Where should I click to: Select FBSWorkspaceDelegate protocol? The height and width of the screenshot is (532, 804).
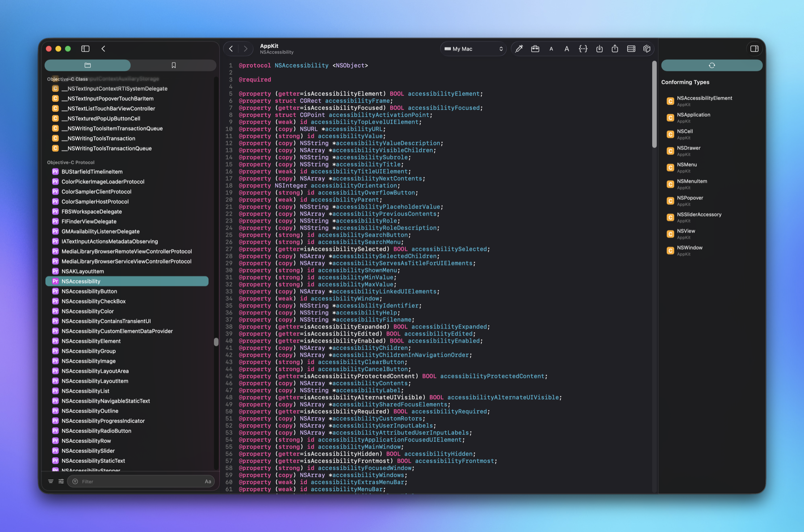127,212
